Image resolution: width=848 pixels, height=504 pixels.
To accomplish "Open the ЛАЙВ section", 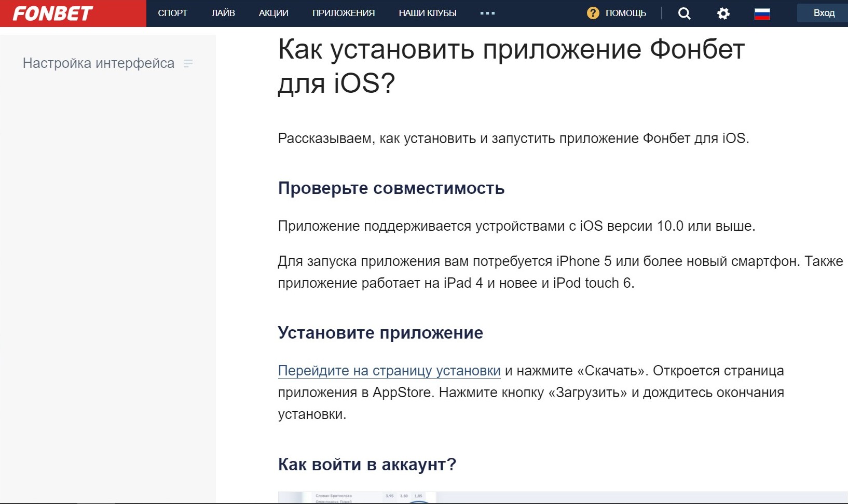I will (223, 13).
